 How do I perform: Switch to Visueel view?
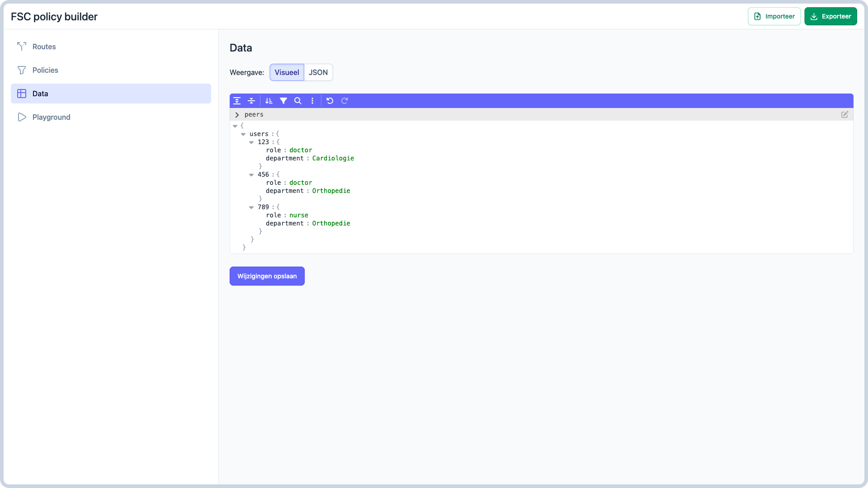pos(287,72)
